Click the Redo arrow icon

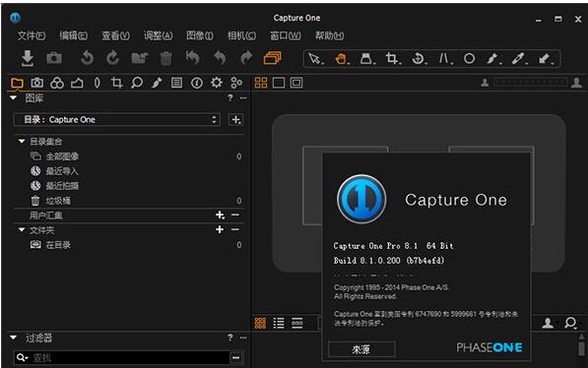click(246, 58)
